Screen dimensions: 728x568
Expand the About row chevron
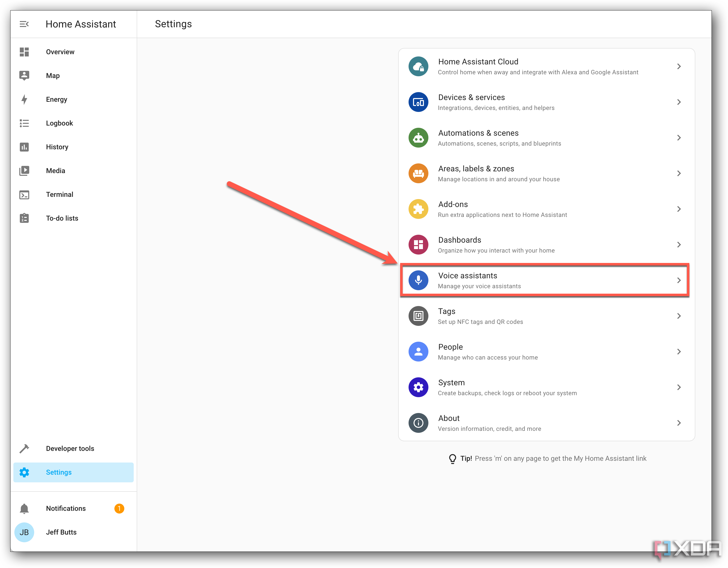pos(679,423)
